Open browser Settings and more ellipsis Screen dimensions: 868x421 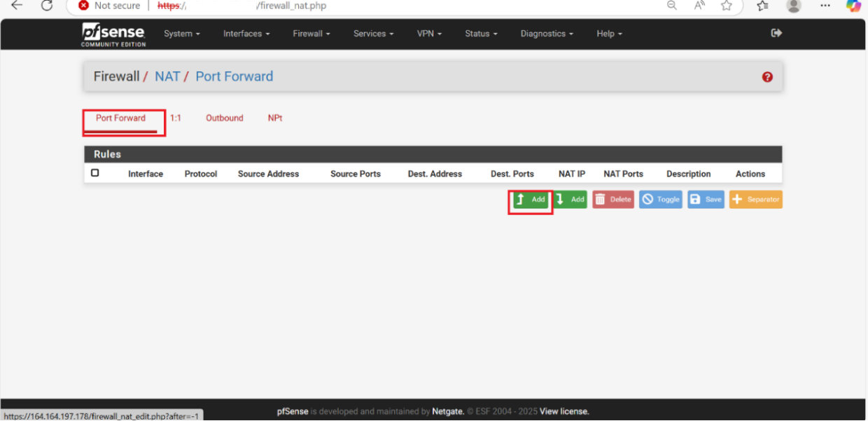[x=824, y=6]
